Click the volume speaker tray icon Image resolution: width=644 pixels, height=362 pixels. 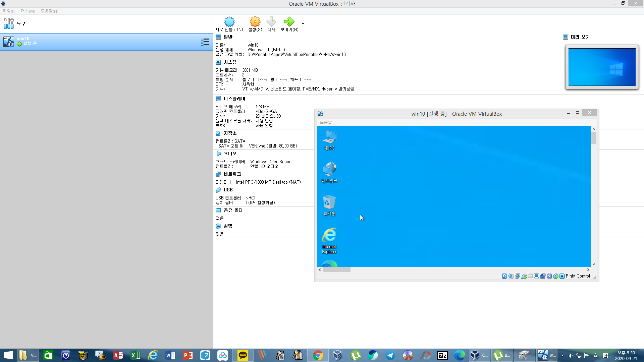click(570, 356)
